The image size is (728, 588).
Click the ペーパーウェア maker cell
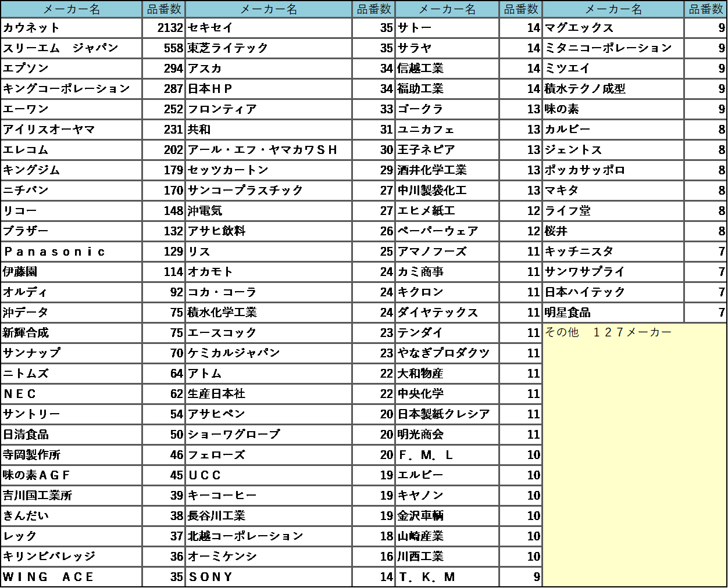point(447,231)
